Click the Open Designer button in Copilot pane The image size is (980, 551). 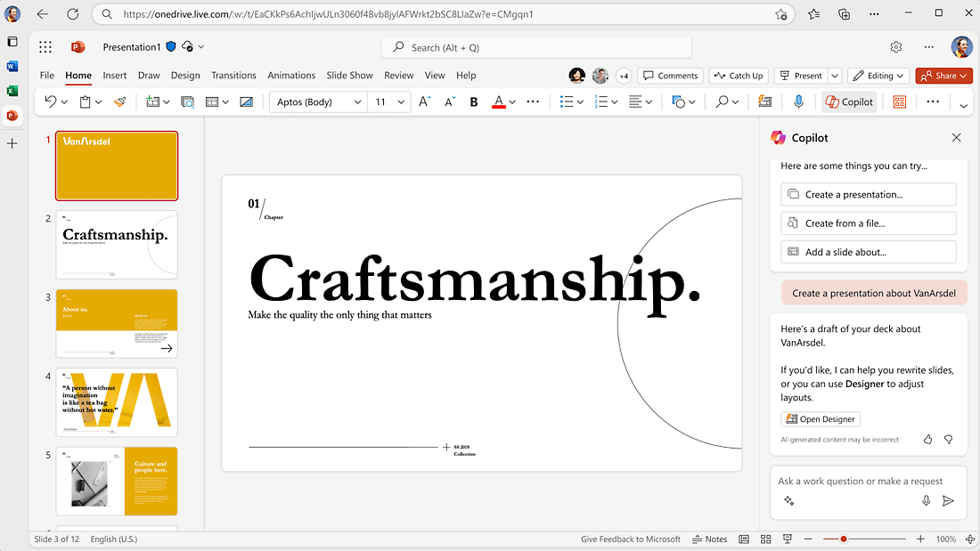[820, 418]
